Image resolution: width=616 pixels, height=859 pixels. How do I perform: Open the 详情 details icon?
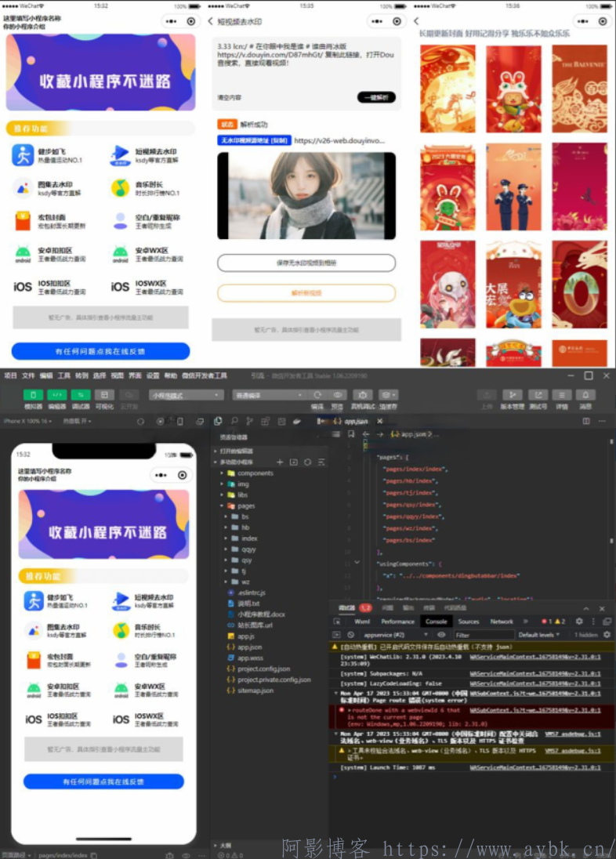(562, 395)
